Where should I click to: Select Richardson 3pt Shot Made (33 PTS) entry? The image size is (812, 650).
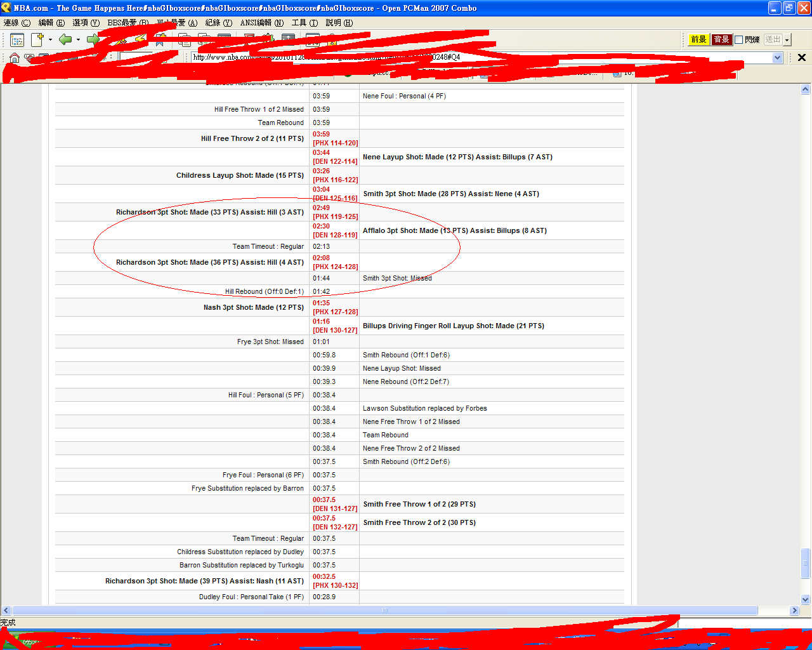tap(210, 212)
